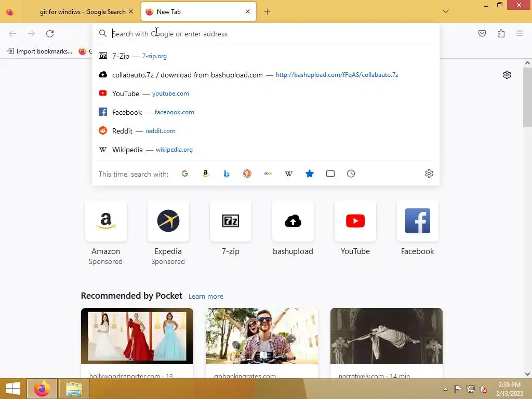Go back using the back arrow
Image resolution: width=532 pixels, height=399 pixels.
(x=12, y=34)
